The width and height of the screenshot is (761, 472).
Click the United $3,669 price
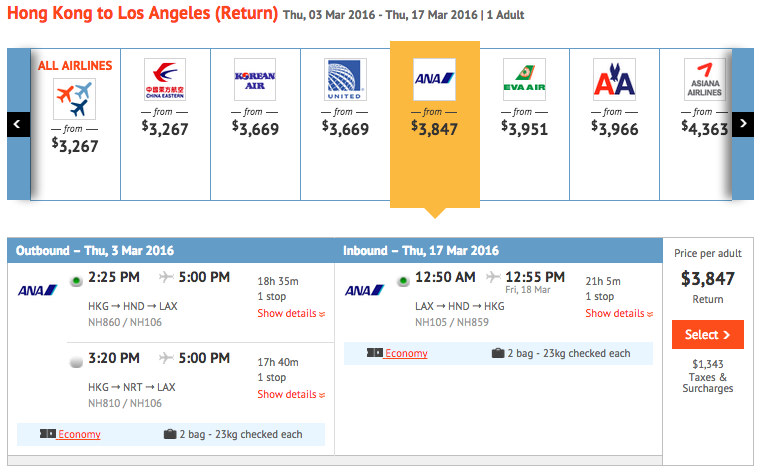pyautogui.click(x=345, y=129)
